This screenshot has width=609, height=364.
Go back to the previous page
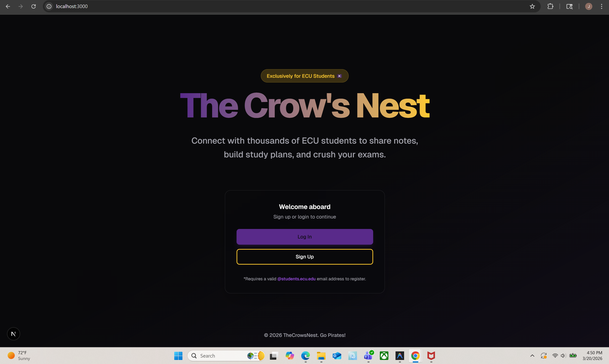click(8, 6)
